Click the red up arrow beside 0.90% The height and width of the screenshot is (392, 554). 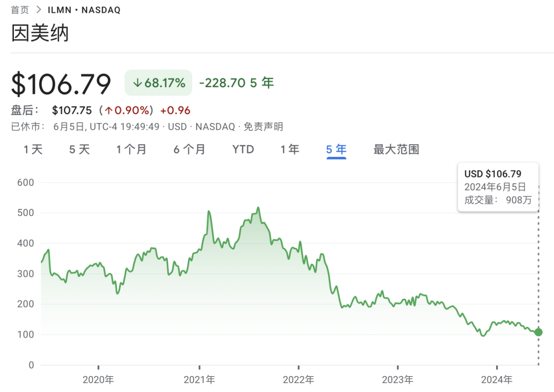coord(109,110)
